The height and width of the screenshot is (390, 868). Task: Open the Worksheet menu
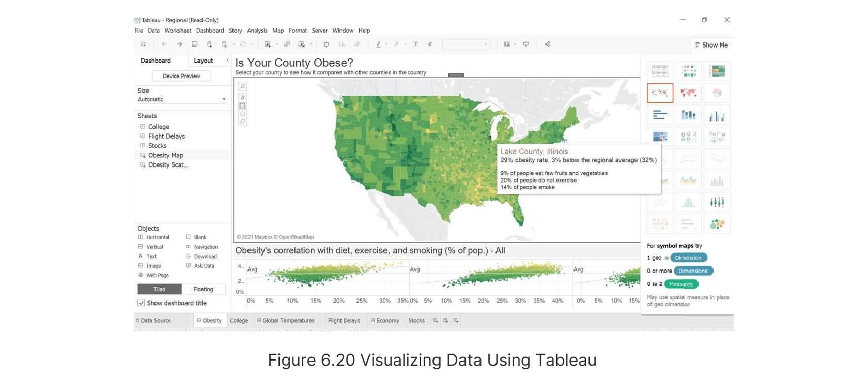[178, 31]
